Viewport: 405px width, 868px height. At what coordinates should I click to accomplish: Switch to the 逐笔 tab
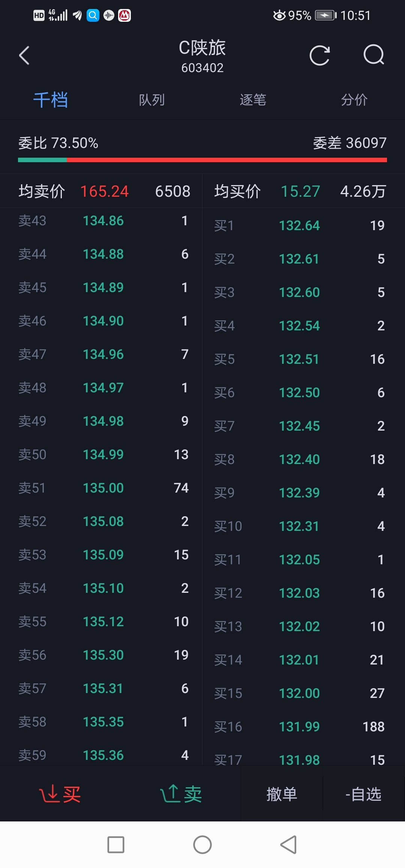coord(253,100)
